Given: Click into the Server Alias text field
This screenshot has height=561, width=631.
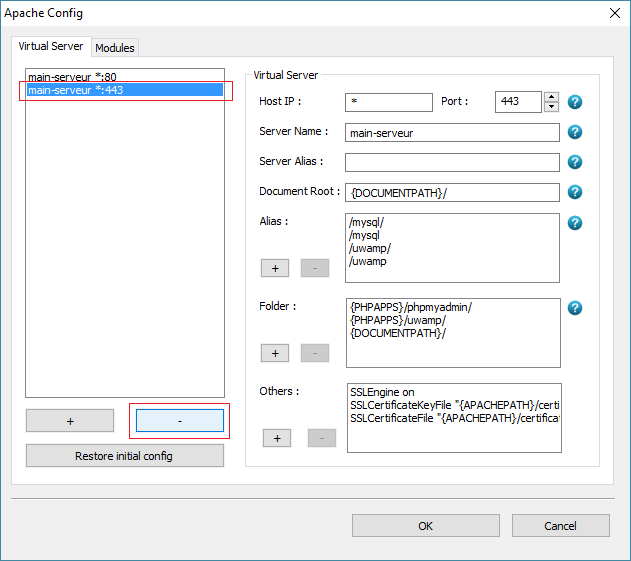Looking at the screenshot, I should 452,162.
